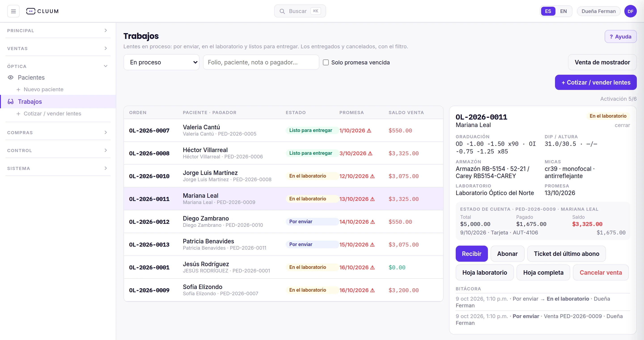Open the DF user avatar
This screenshot has width=644, height=340.
(x=630, y=11)
